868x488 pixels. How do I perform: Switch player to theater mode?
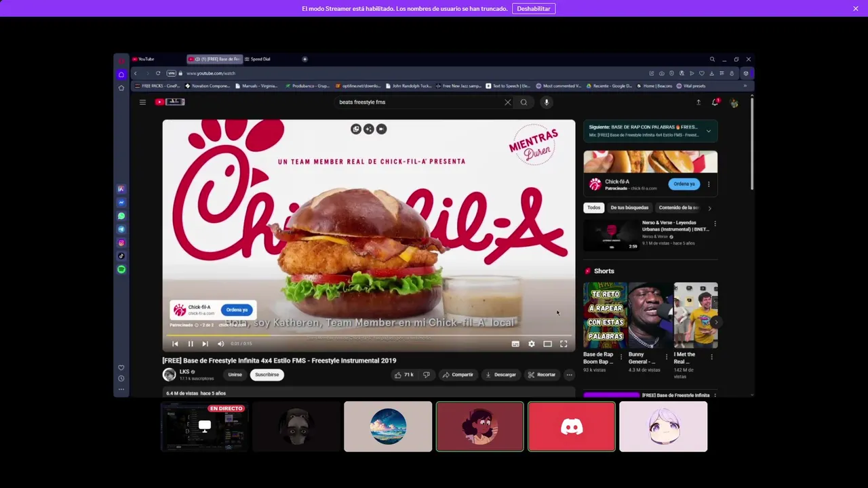(x=547, y=344)
